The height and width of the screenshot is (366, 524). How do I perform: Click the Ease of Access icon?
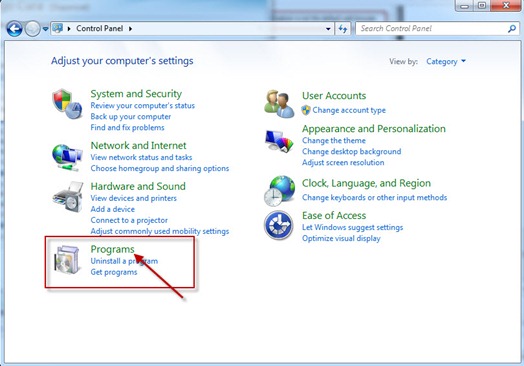(x=279, y=225)
